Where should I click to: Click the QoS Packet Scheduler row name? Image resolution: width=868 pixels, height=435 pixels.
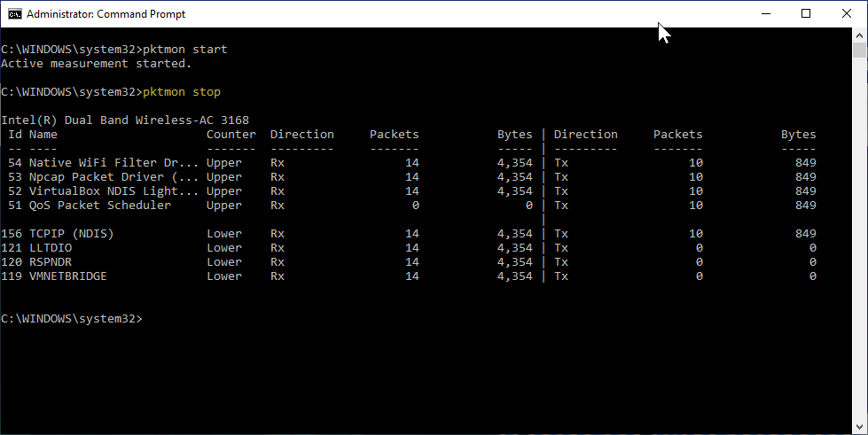pos(99,206)
